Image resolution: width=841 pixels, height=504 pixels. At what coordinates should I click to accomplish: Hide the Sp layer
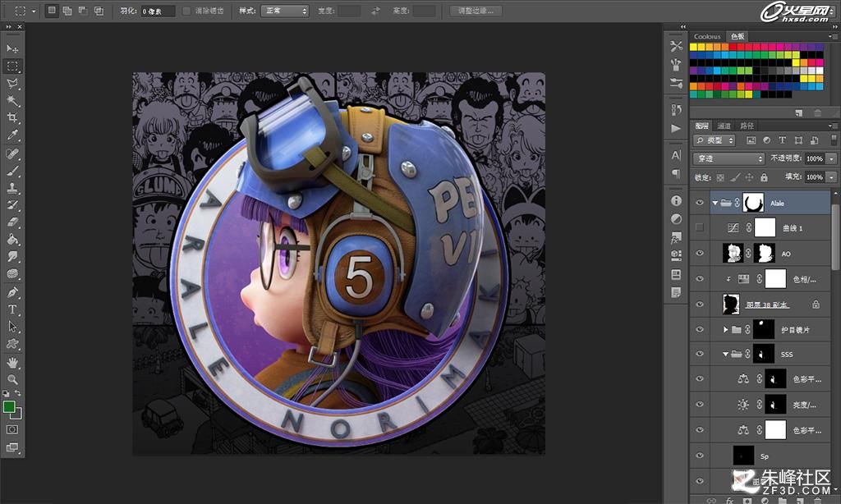pyautogui.click(x=700, y=456)
